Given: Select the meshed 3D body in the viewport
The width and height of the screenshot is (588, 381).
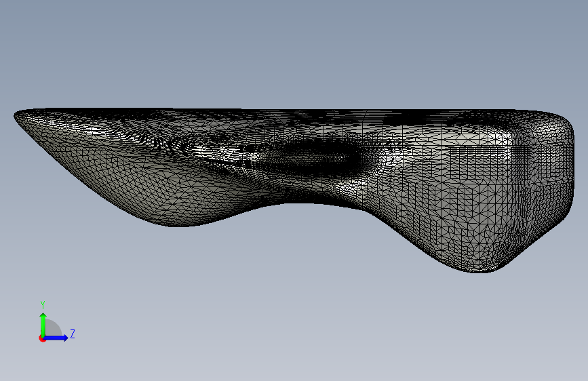Looking at the screenshot, I should [x=294, y=190].
